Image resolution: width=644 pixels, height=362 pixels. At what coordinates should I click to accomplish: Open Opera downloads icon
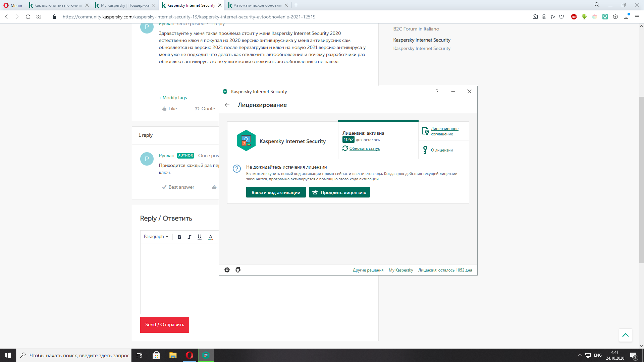pyautogui.click(x=626, y=17)
